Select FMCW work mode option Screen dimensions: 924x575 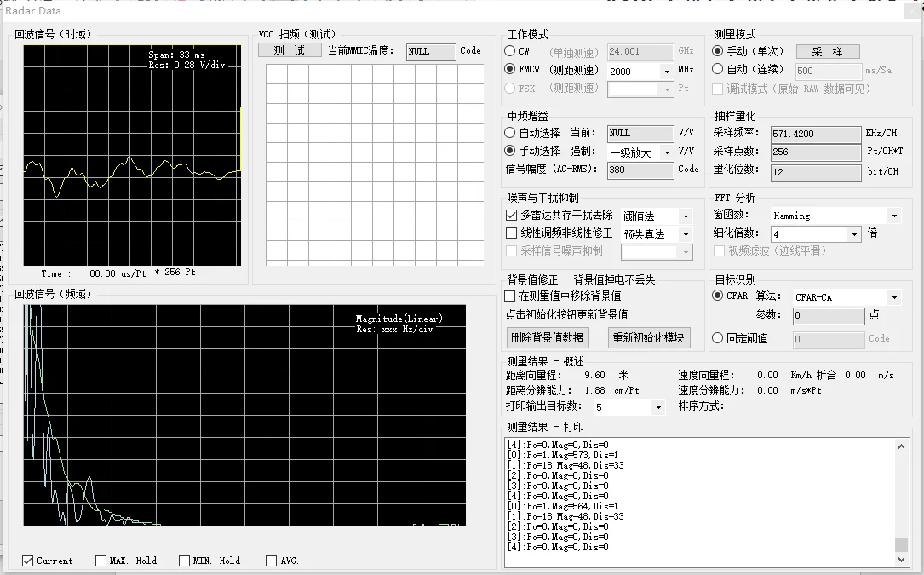[511, 70]
